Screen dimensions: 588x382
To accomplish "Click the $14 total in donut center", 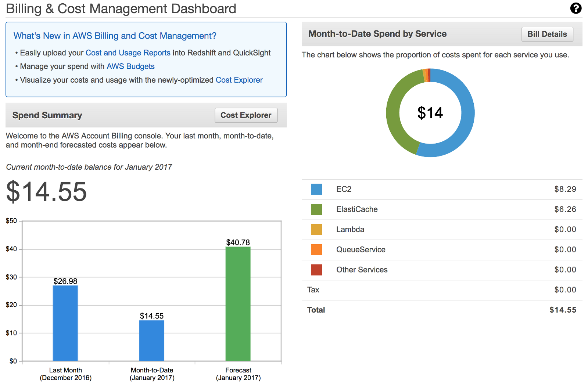I will 430,113.
